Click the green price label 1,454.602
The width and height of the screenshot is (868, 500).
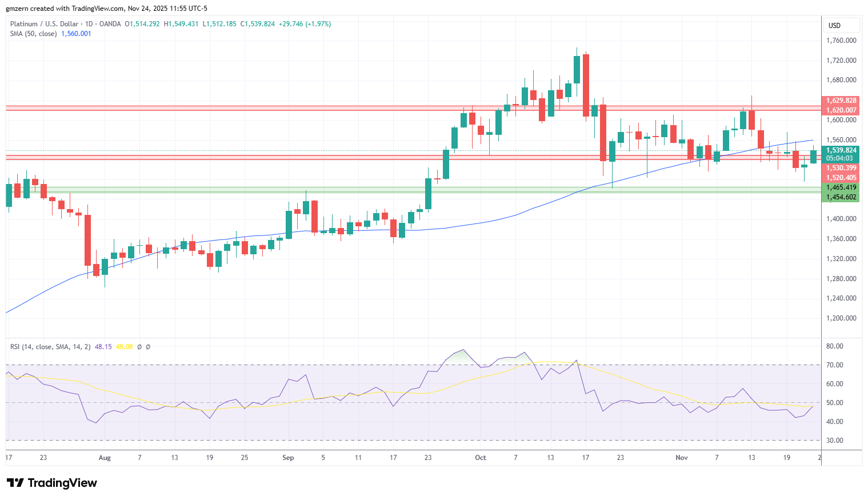841,197
